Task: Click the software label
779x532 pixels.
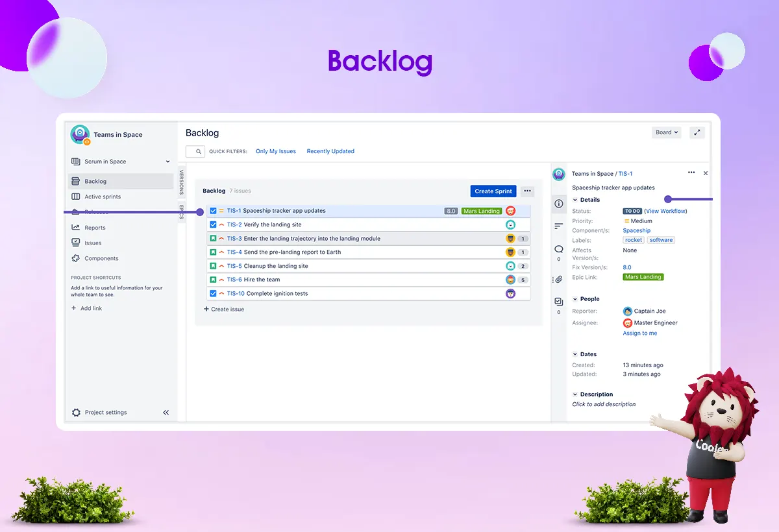Action: coord(661,240)
